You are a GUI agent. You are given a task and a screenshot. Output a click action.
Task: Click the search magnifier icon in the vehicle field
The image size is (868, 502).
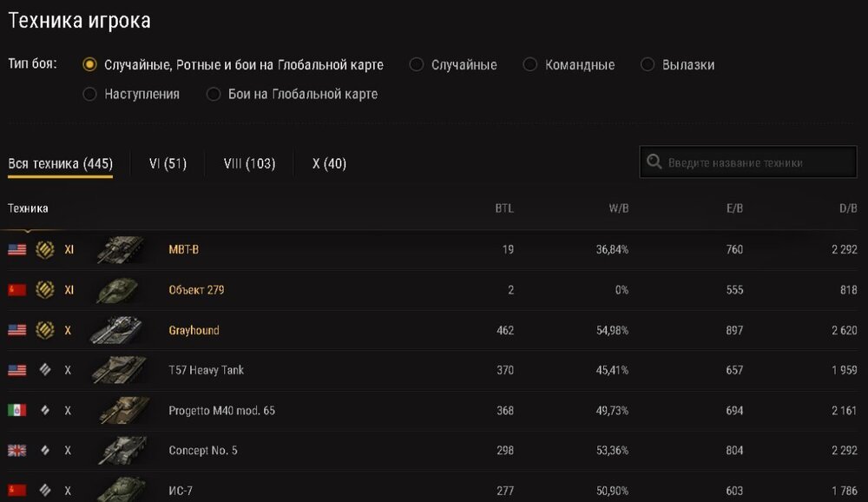(x=654, y=162)
